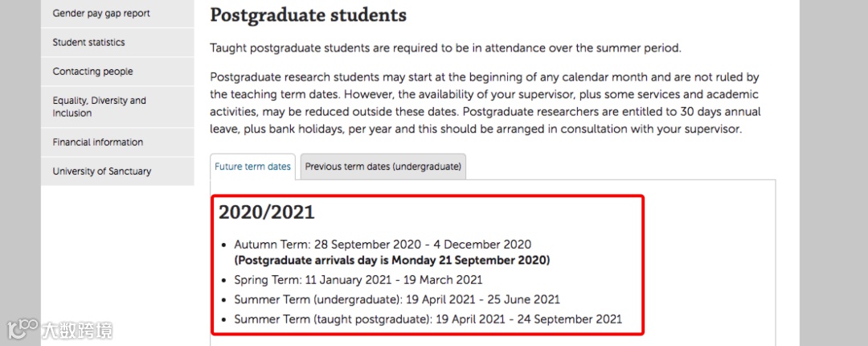Click the Postgraduate students heading
868x346 pixels.
pos(308,15)
